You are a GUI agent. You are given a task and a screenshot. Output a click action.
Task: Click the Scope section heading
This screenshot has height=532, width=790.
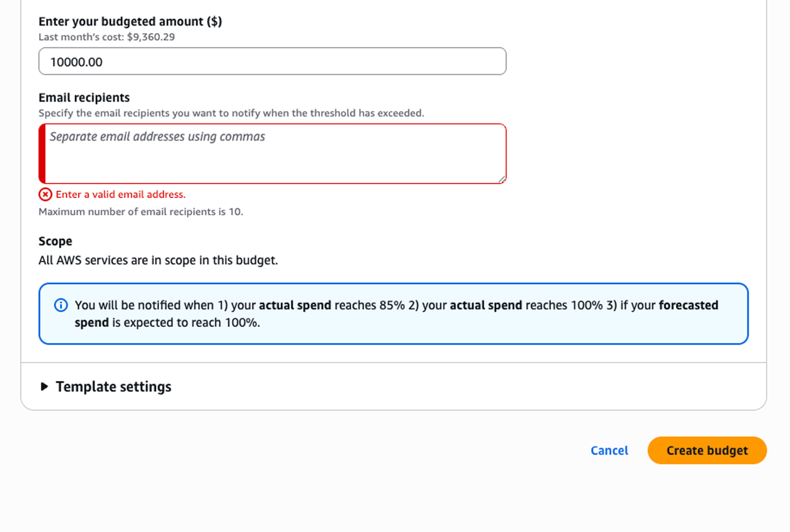55,241
